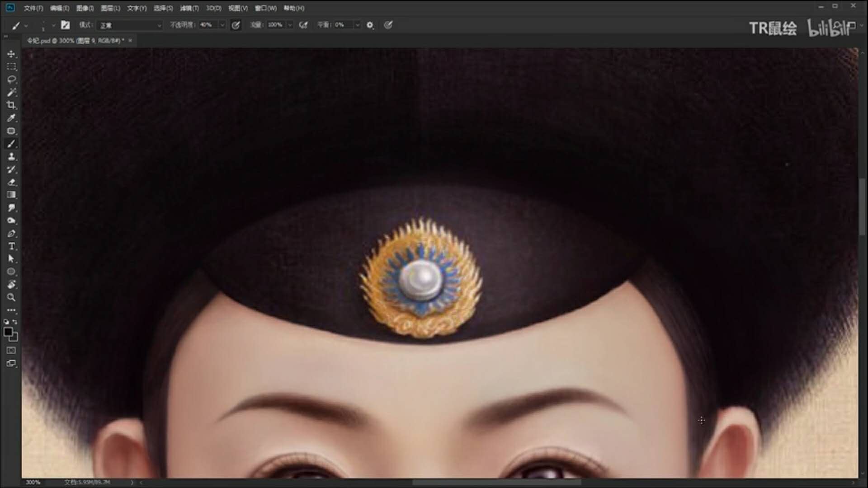Toggle pressure for opacity
Image resolution: width=868 pixels, height=488 pixels.
click(236, 25)
